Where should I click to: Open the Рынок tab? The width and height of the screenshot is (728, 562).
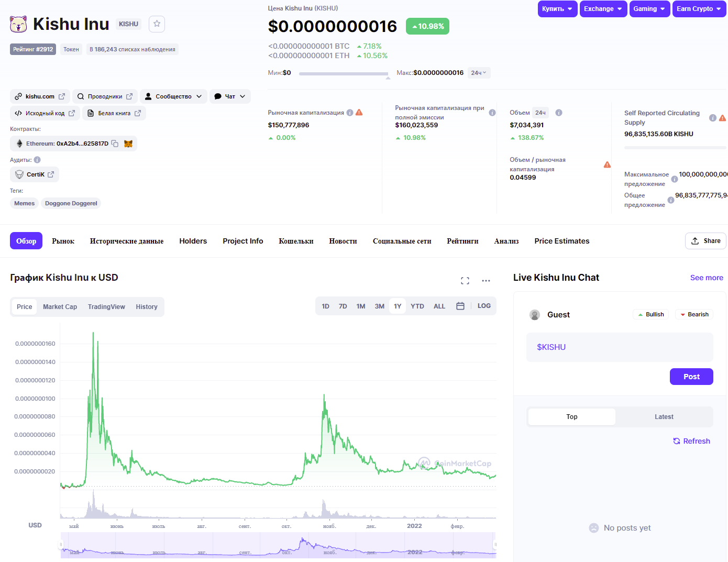click(x=63, y=241)
